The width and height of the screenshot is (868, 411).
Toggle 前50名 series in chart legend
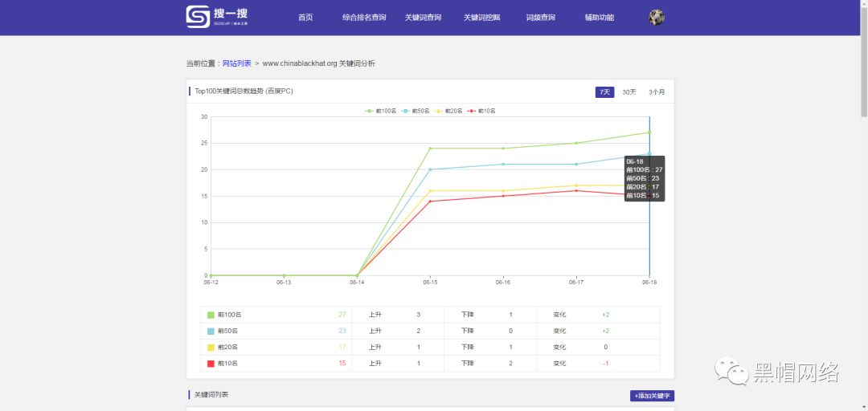point(415,112)
